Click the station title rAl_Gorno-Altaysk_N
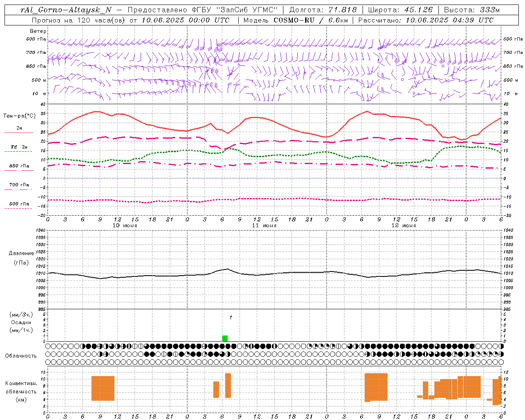Viewport: 525px width, 420px height. 66,10
